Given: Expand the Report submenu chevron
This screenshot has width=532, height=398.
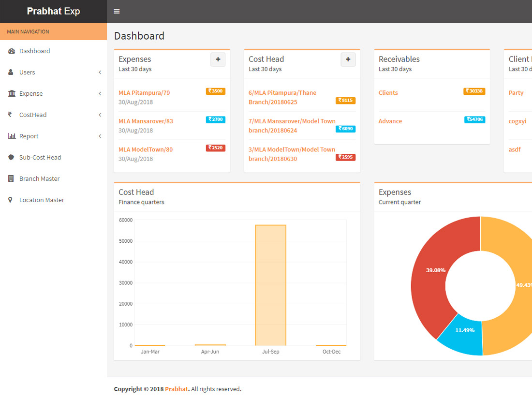Looking at the screenshot, I should pos(100,136).
